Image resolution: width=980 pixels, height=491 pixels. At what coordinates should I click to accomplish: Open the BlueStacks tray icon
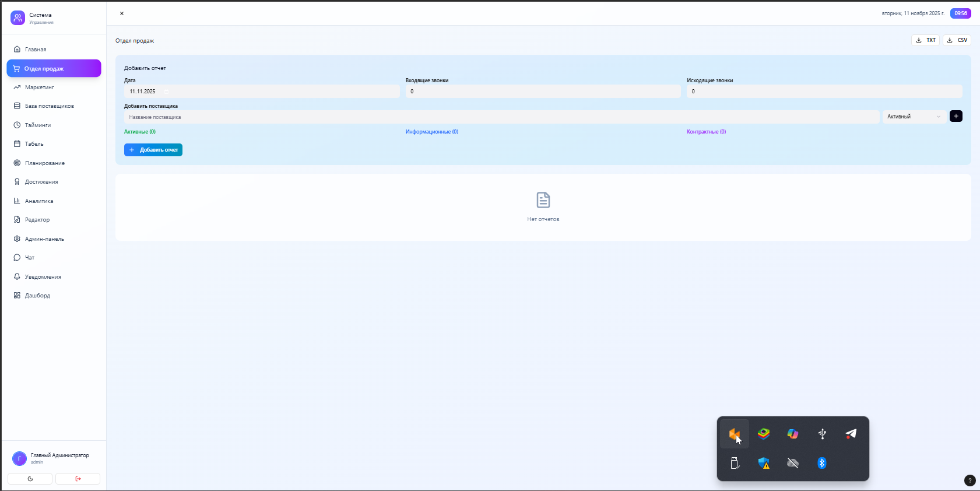pos(764,434)
